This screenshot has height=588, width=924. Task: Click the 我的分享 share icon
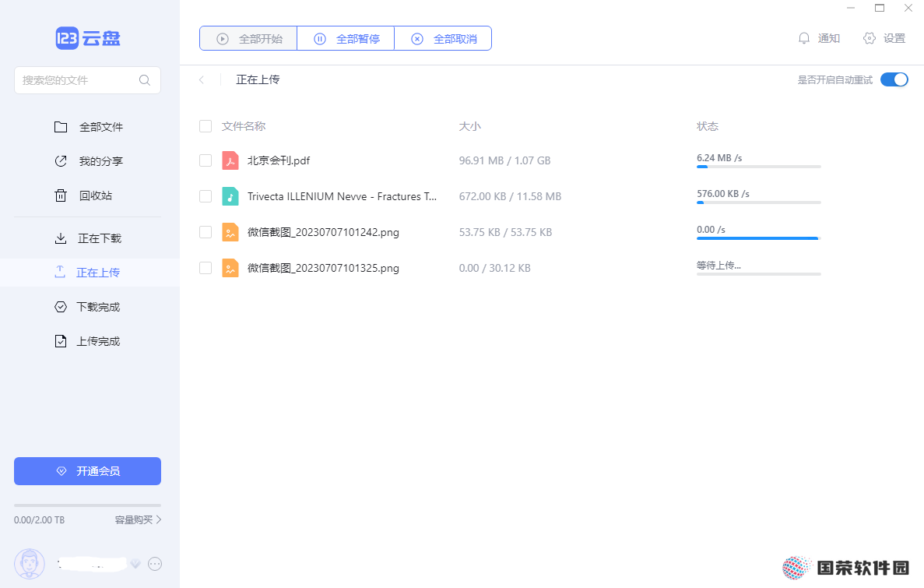pyautogui.click(x=61, y=161)
